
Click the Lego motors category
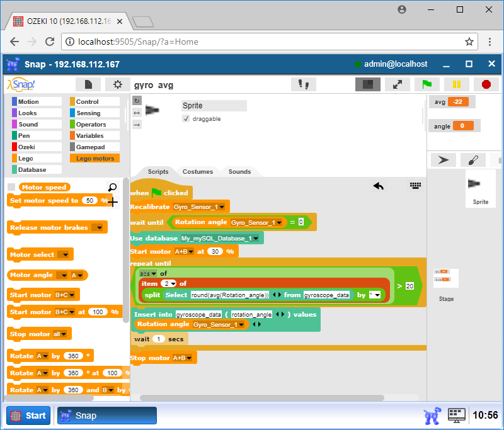click(94, 158)
